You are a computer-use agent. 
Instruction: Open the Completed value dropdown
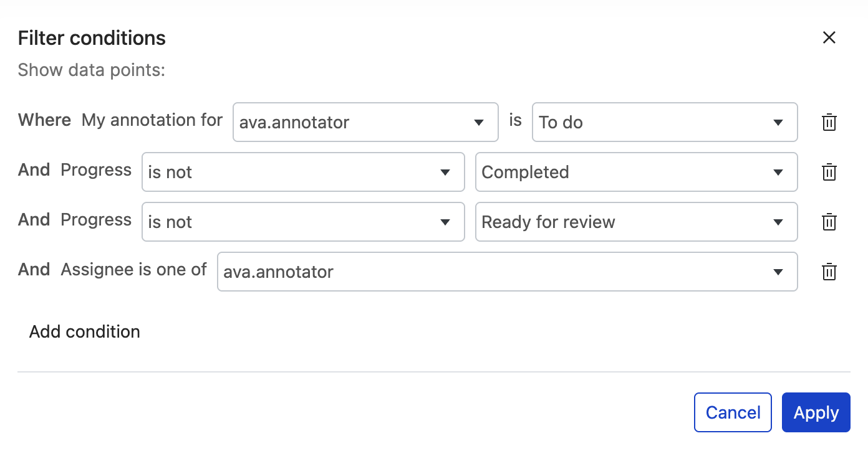pos(637,172)
